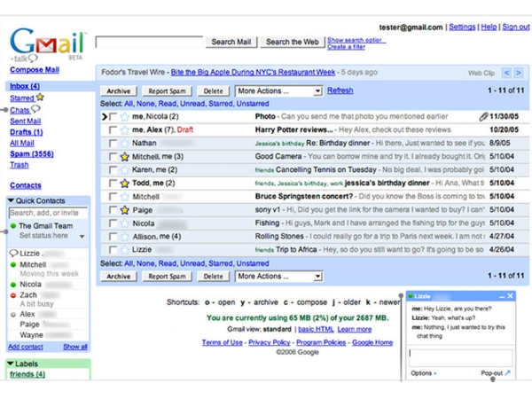
Task: Click Compose Mail
Action: (35, 69)
